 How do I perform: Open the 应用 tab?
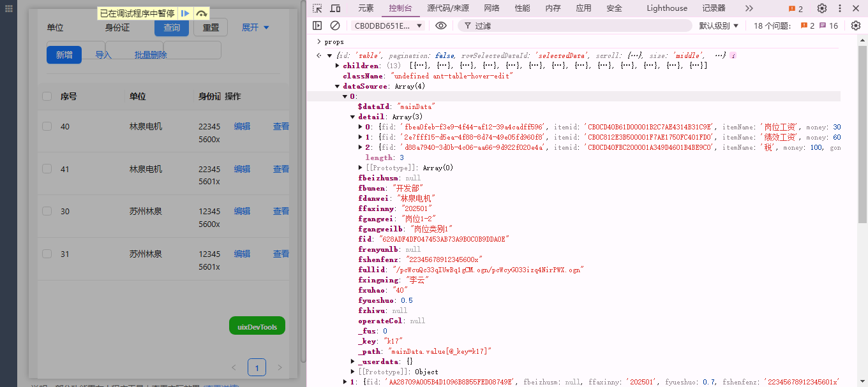[x=583, y=8]
